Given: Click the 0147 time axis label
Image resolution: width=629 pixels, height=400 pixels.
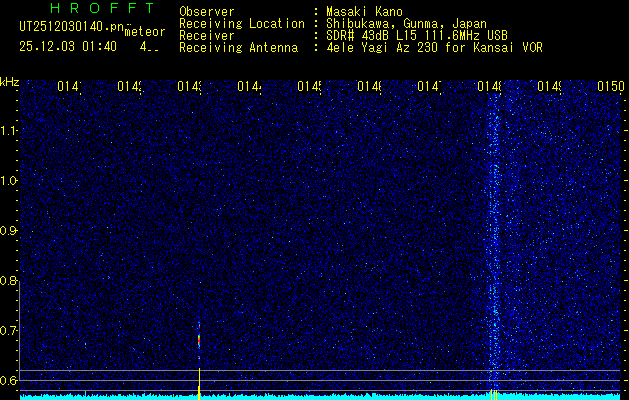Looking at the screenshot, I should coord(429,86).
